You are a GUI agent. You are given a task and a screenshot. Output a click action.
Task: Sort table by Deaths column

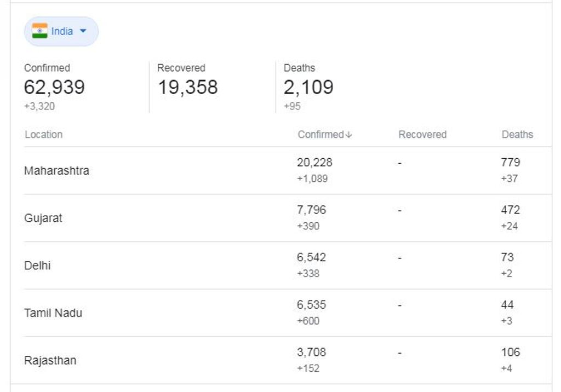517,135
